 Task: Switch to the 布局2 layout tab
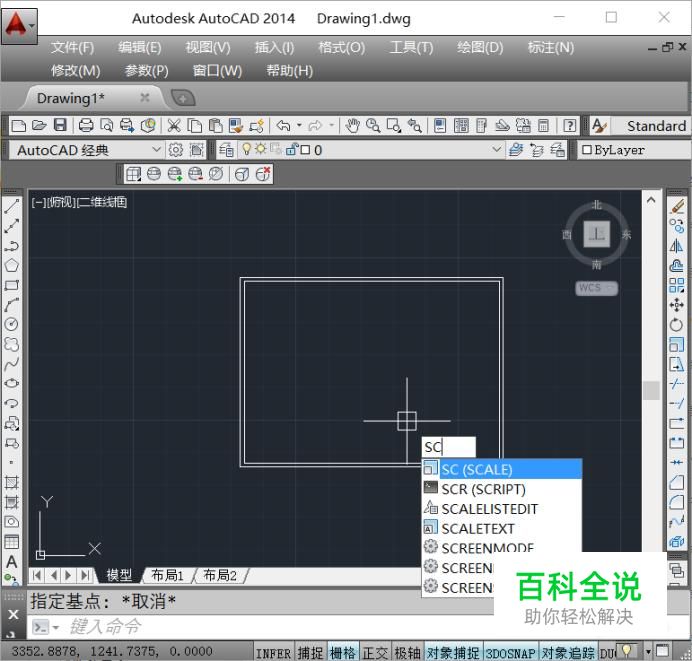point(220,575)
